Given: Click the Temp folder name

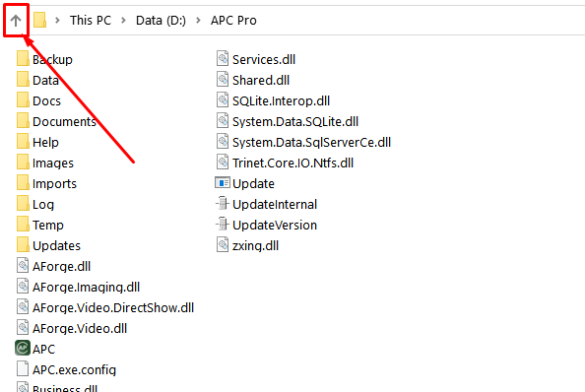Looking at the screenshot, I should click(48, 226).
